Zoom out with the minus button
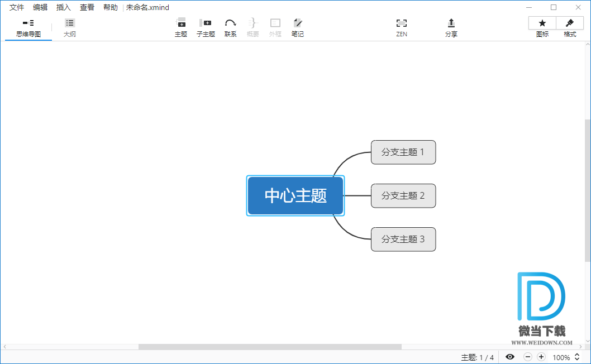 click(x=528, y=357)
